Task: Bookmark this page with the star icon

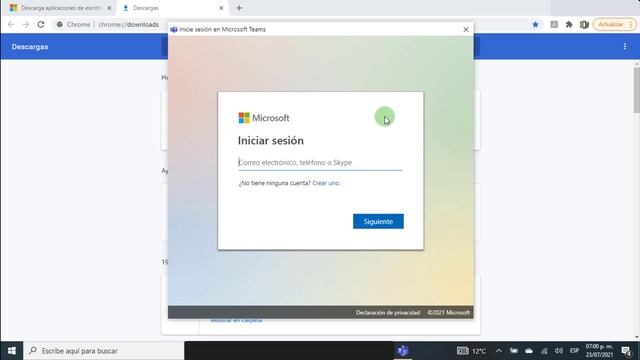Action: tap(535, 24)
